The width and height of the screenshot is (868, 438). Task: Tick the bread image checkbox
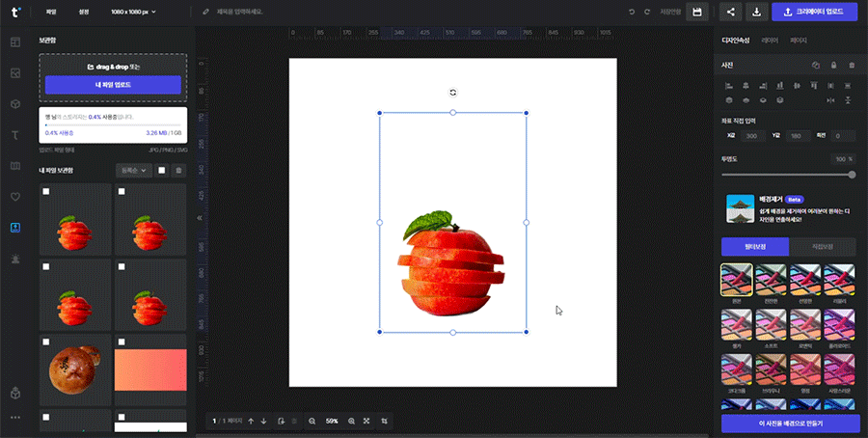pyautogui.click(x=46, y=342)
